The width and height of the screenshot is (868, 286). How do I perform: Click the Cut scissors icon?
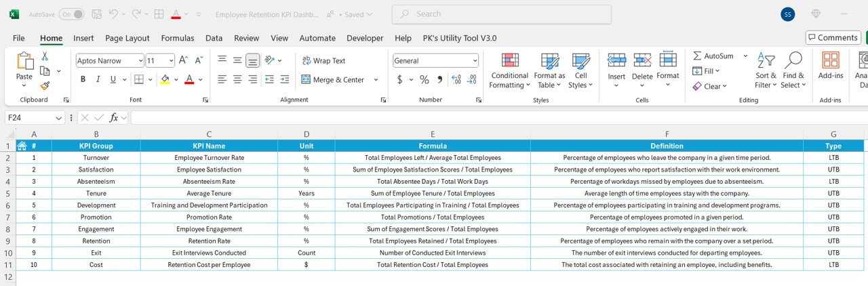(x=45, y=57)
